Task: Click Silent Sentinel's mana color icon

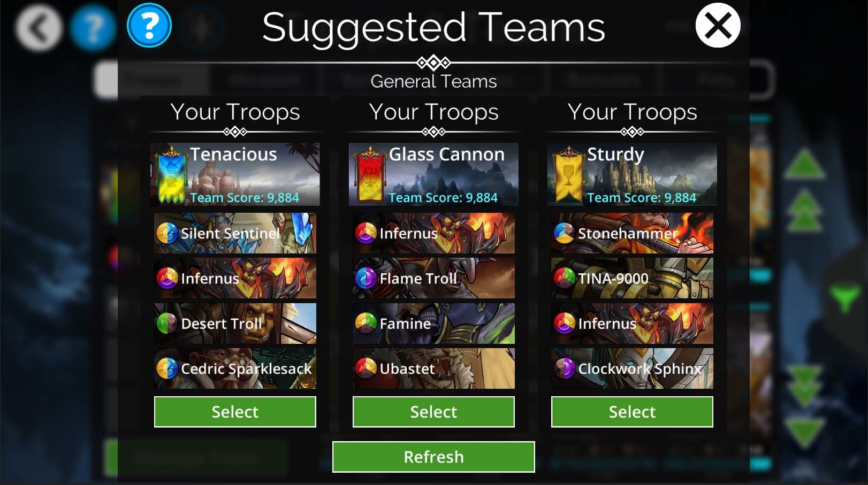Action: pyautogui.click(x=167, y=233)
